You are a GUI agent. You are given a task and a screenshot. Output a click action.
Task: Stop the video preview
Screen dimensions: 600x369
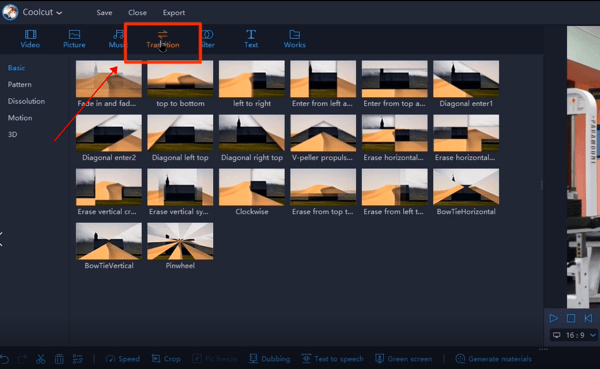tap(571, 318)
